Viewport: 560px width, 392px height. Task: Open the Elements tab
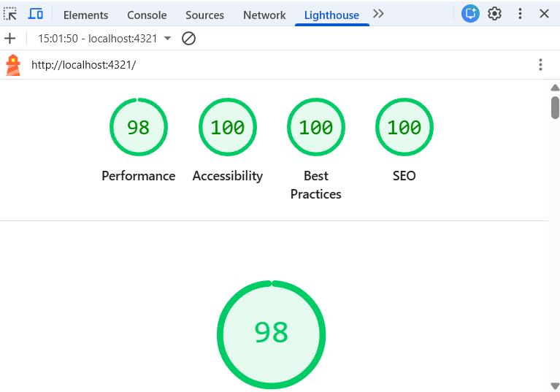(x=85, y=15)
